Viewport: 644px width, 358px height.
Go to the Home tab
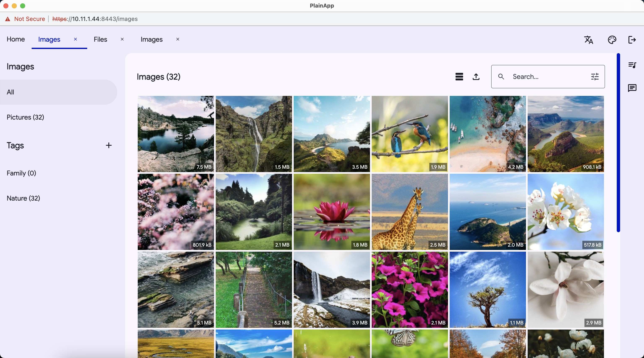(x=16, y=39)
